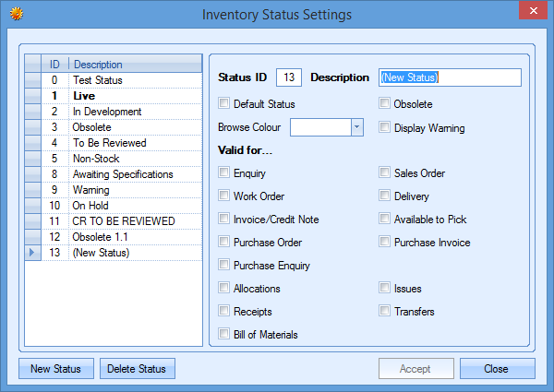Click the Description text field
The width and height of the screenshot is (554, 392).
[x=450, y=77]
